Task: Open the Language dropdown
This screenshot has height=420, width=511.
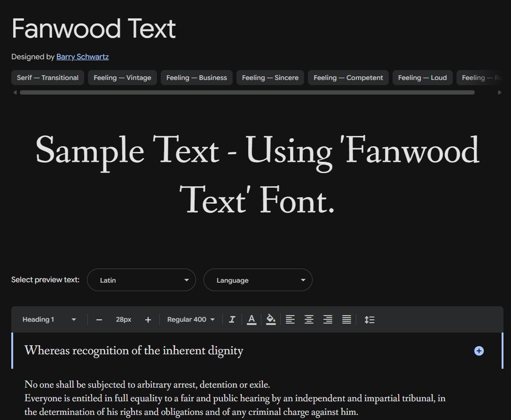Action: pyautogui.click(x=258, y=280)
